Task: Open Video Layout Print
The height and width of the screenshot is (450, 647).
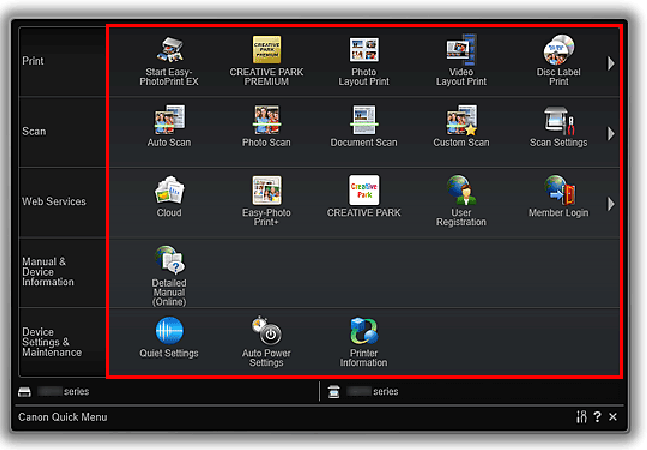Action: (x=461, y=61)
